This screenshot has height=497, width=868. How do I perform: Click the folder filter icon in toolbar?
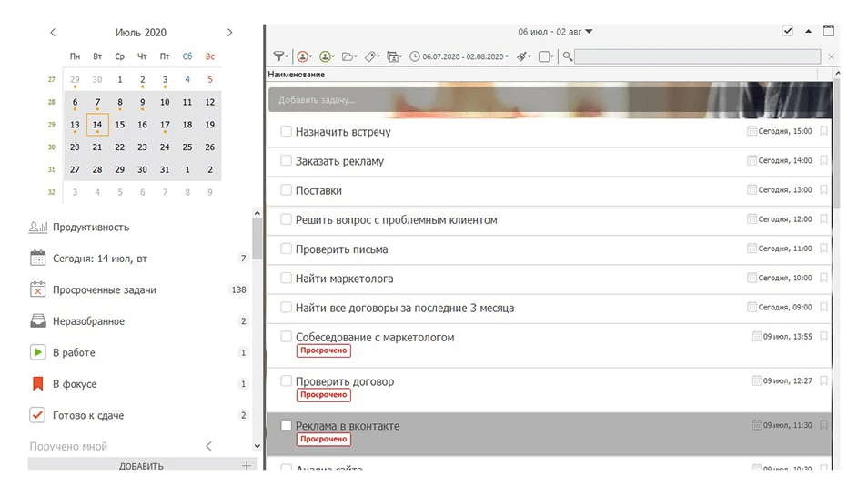(x=348, y=56)
